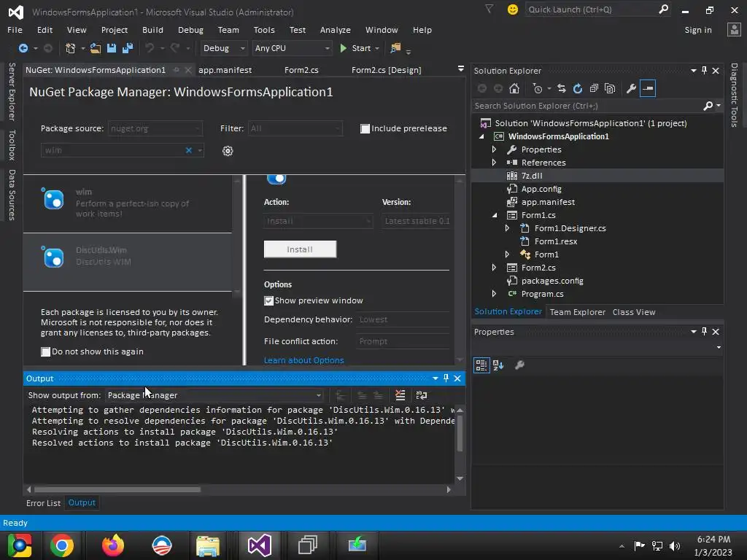The width and height of the screenshot is (747, 560).
Task: Click Clear All icon in Output panel
Action: 400,395
